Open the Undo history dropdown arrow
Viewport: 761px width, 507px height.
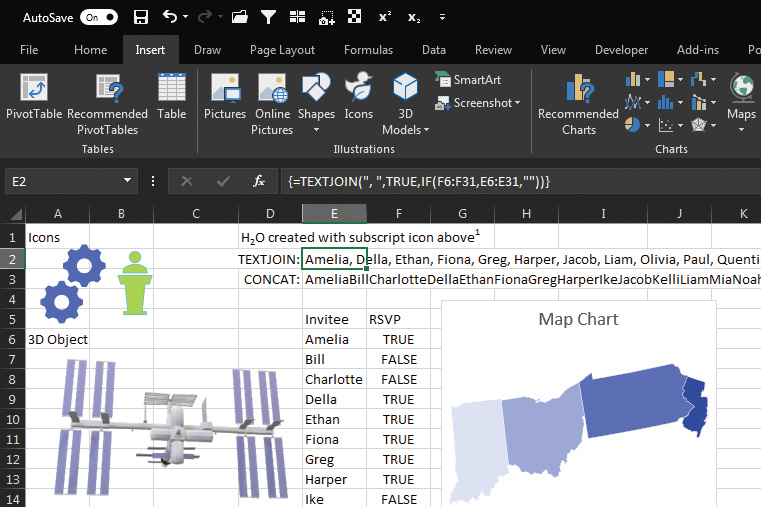pyautogui.click(x=186, y=17)
